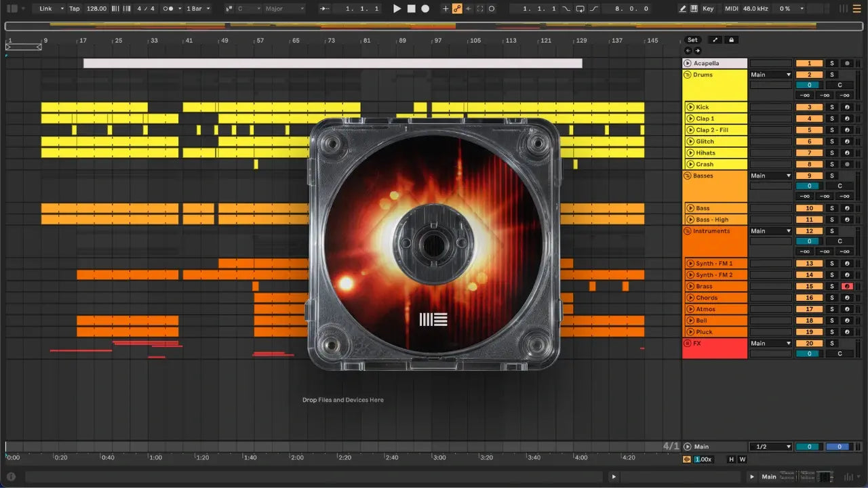Click the Main track volume value
Screen dimensions: 868x488
(809, 447)
